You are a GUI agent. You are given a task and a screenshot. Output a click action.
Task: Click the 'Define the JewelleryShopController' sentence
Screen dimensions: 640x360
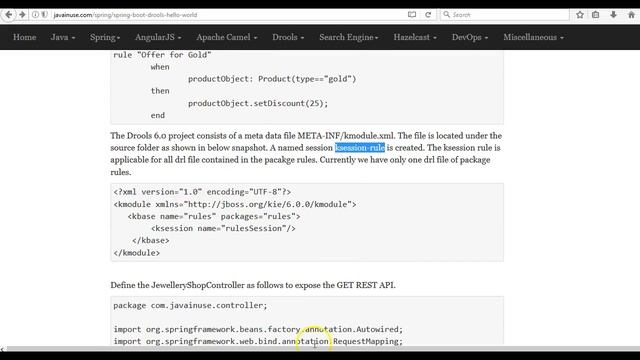coord(253,285)
